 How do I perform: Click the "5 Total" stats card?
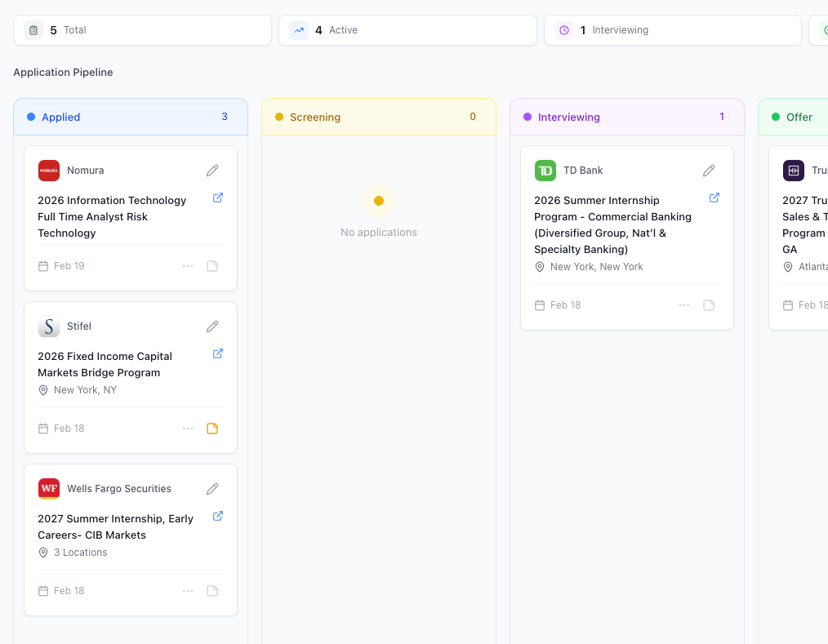click(x=142, y=29)
